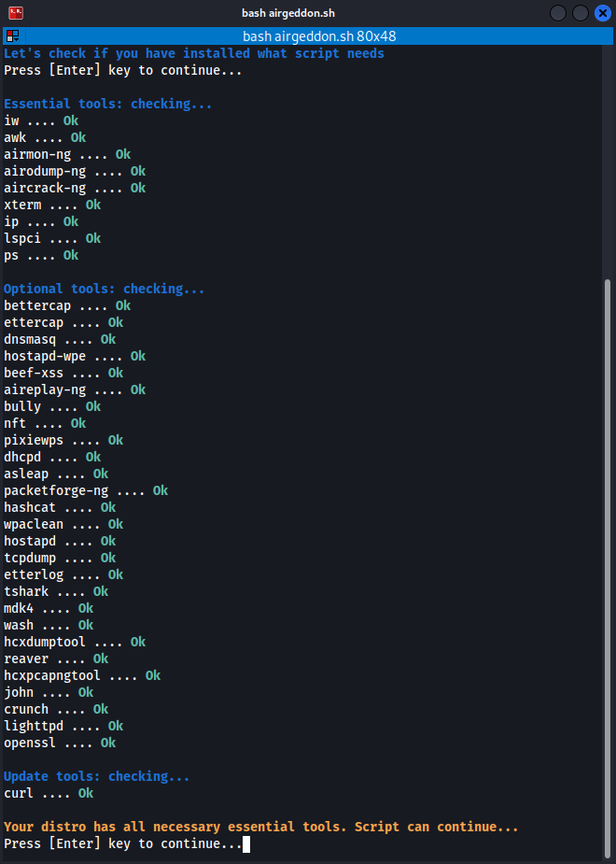
Task: Click 'Let's check if you have installed' line
Action: (194, 53)
